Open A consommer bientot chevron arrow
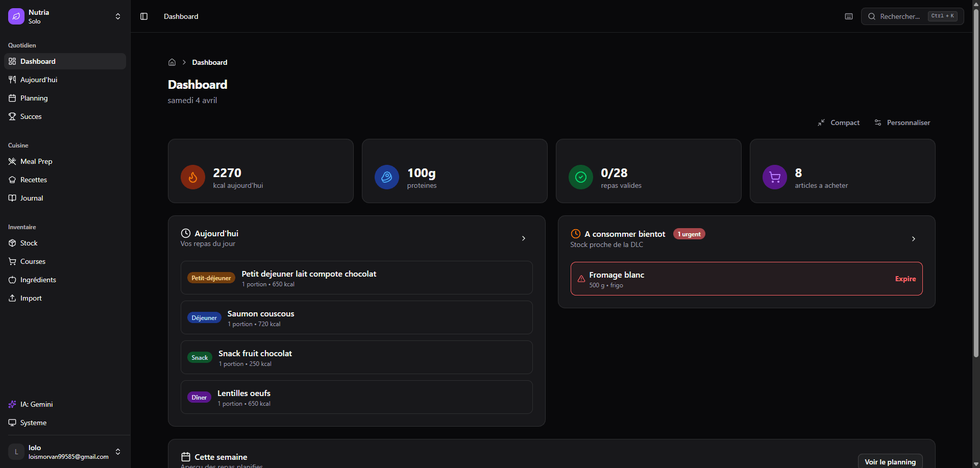 (914, 239)
